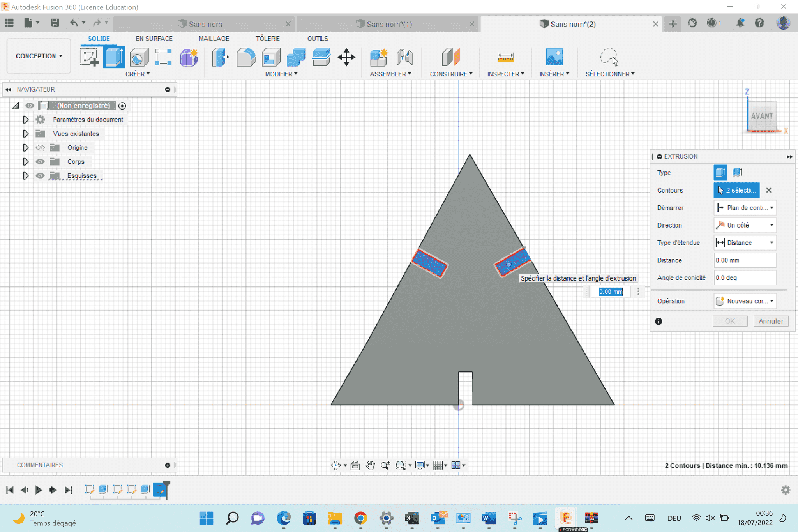Click the Move/Copy arrows icon
Image resolution: width=798 pixels, height=532 pixels.
pos(346,57)
